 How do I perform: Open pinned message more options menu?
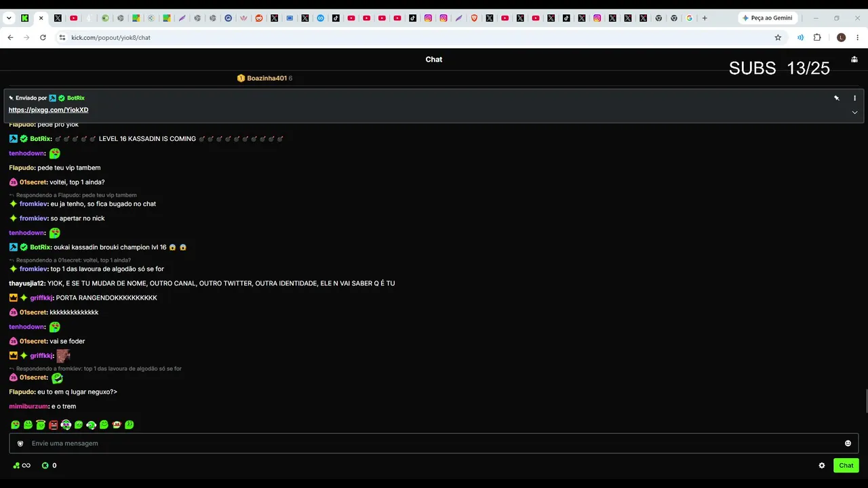pos(854,98)
